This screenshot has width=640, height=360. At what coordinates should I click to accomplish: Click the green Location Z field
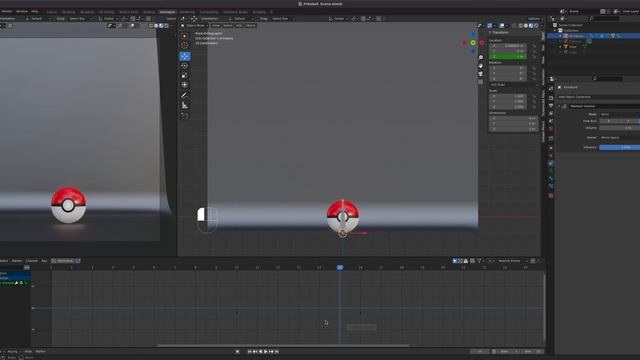(x=508, y=57)
